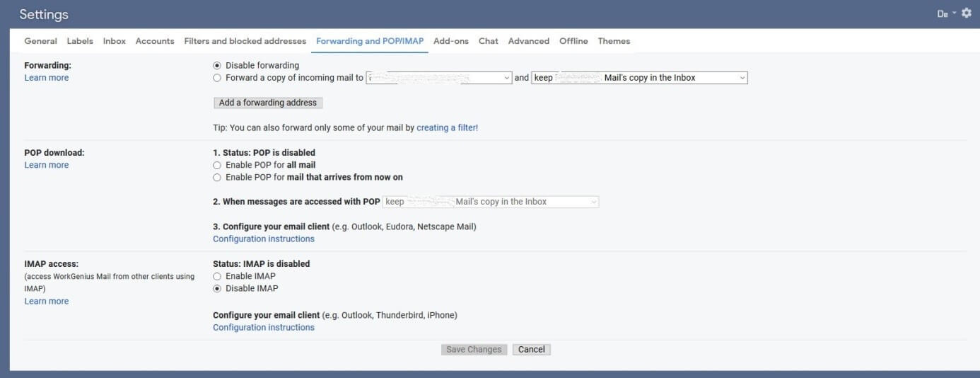980x378 pixels.
Task: Open the settings gear icon
Action: pyautogui.click(x=967, y=13)
